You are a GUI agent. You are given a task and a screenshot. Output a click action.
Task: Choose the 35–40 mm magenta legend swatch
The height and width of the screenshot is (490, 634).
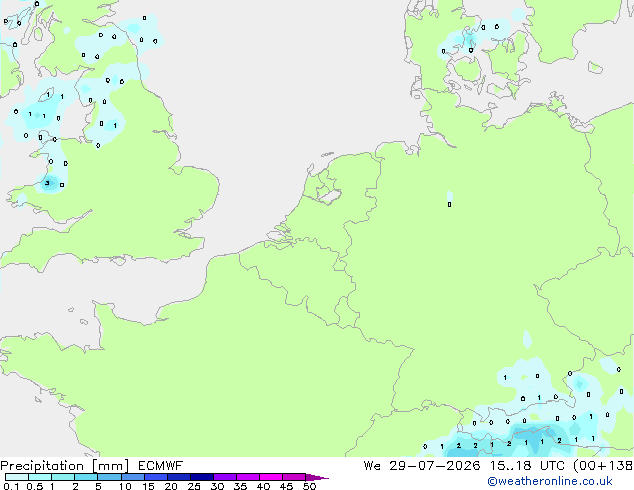coord(248,477)
